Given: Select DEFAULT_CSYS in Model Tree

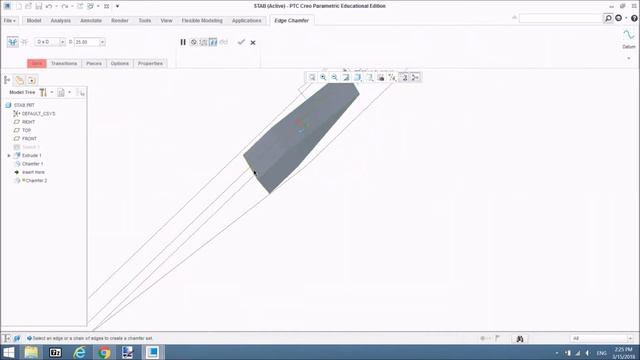Looking at the screenshot, I should tap(38, 113).
